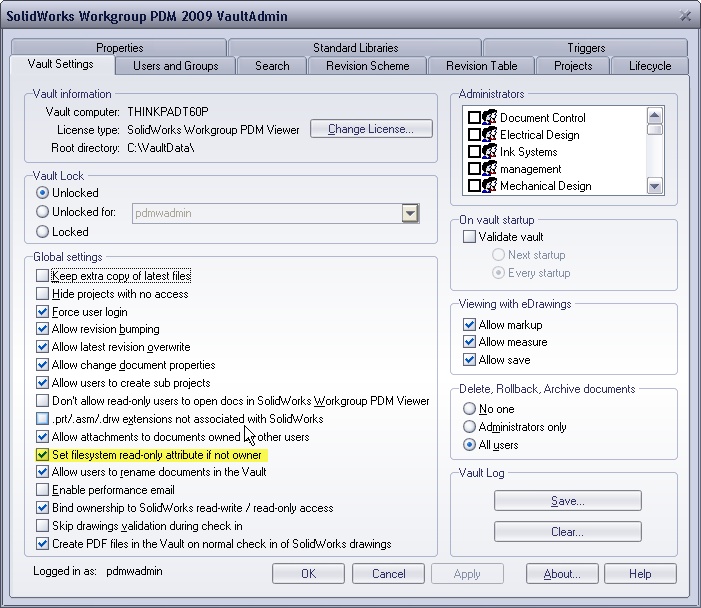Uncheck Allow save for eDrawings
The height and width of the screenshot is (608, 701).
tap(469, 360)
